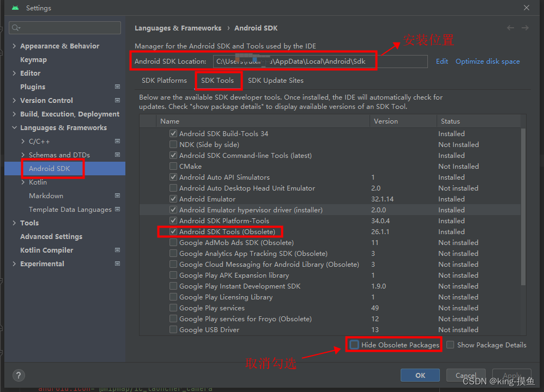Click Languages & Frameworks breadcrumb
The width and height of the screenshot is (544, 392).
pos(178,28)
